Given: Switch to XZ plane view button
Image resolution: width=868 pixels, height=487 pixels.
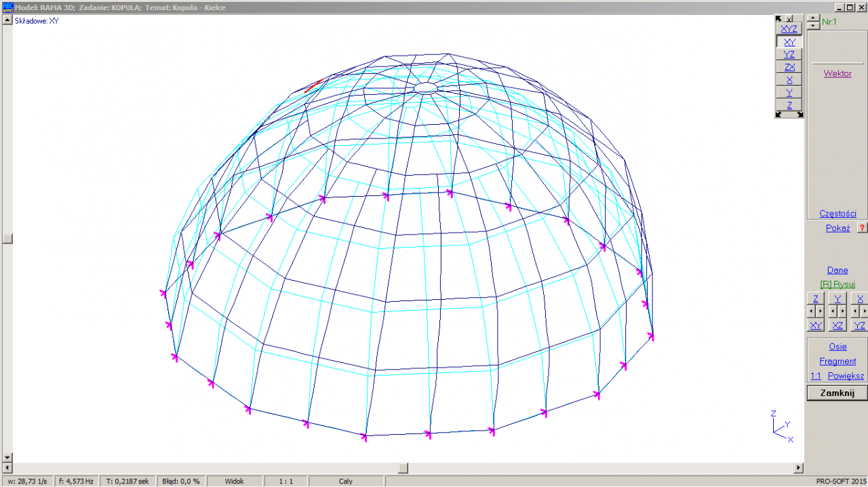Looking at the screenshot, I should tap(837, 326).
